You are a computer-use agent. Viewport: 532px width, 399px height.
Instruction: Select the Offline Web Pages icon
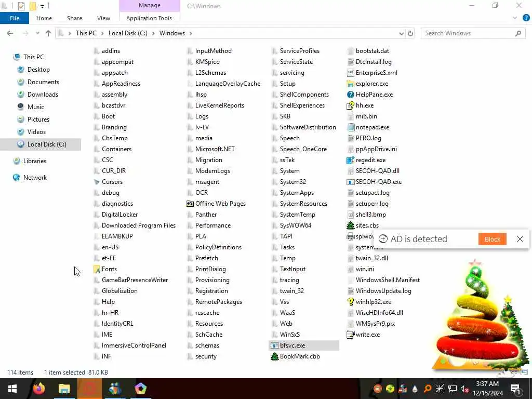[x=190, y=204]
